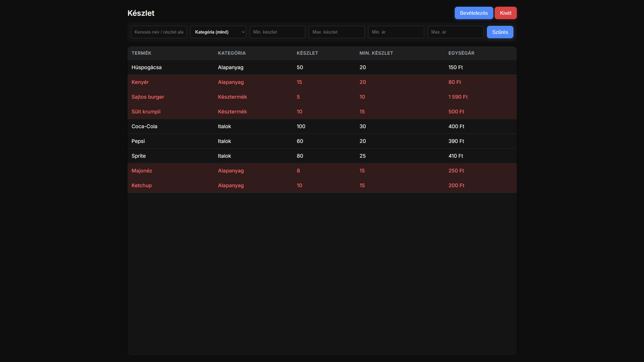
Task: Select the low-stock Kenyér row
Action: [321, 82]
